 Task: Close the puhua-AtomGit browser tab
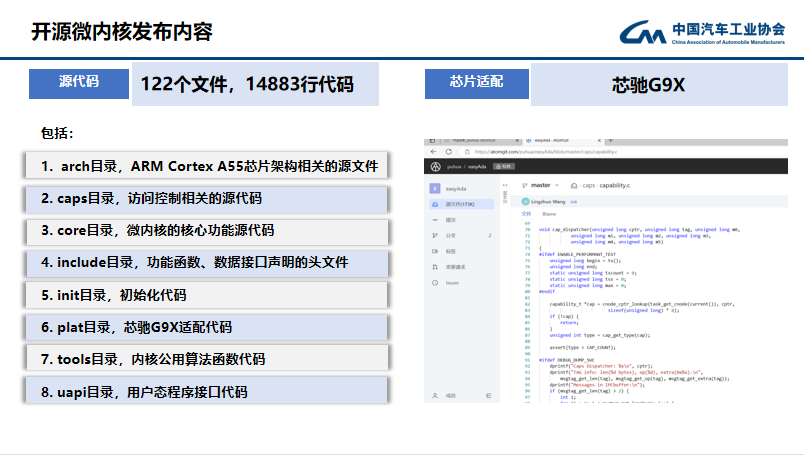coord(517,141)
